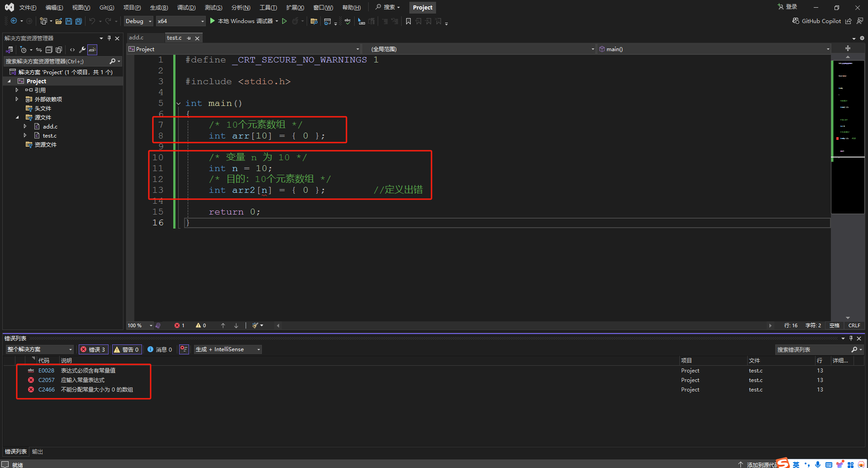This screenshot has width=868, height=468.
Task: Open the Debug configuration dropdown
Action: (138, 21)
